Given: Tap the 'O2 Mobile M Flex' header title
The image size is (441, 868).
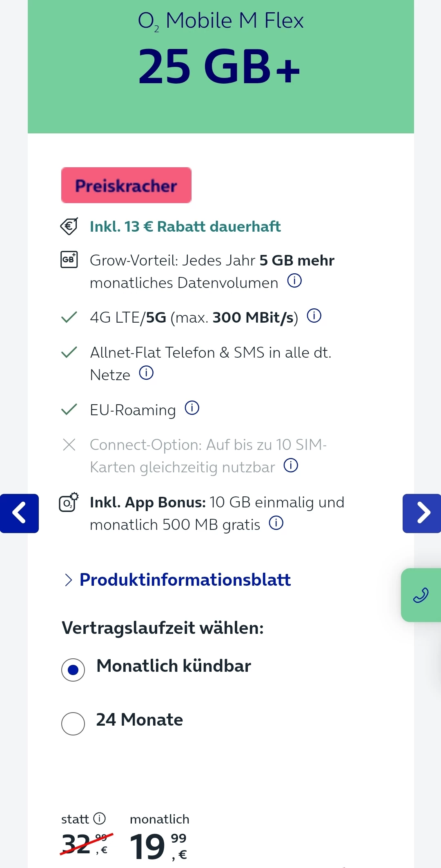Looking at the screenshot, I should [x=220, y=20].
